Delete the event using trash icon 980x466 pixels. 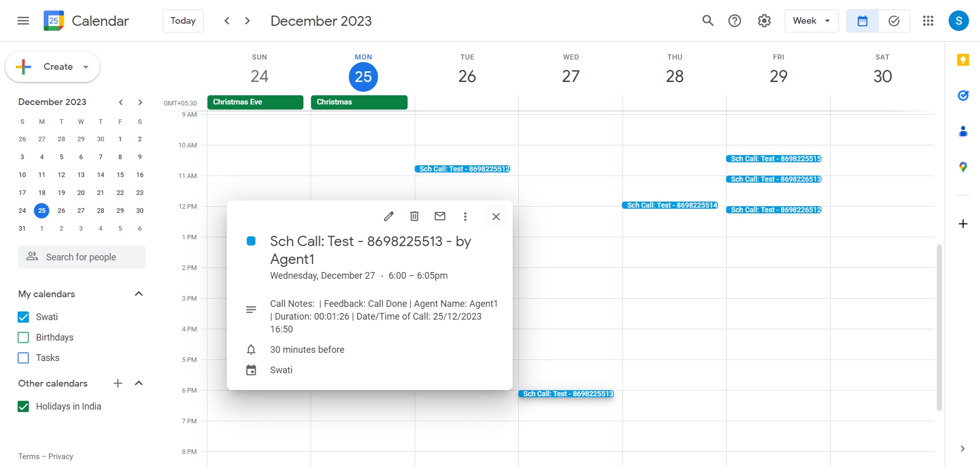point(414,216)
